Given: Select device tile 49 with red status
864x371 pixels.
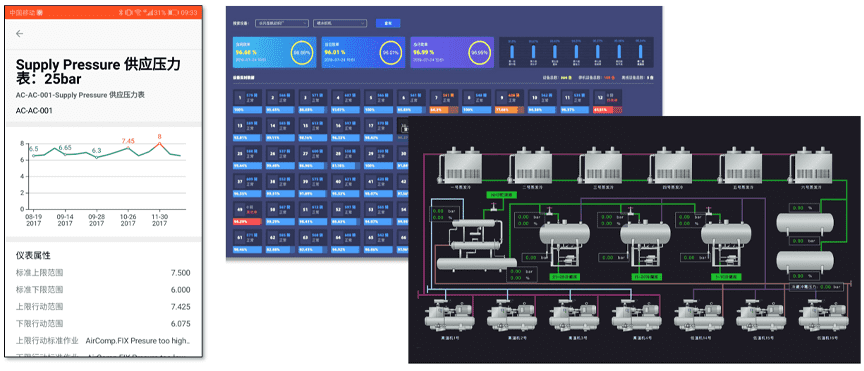Looking at the screenshot, I should (247, 213).
